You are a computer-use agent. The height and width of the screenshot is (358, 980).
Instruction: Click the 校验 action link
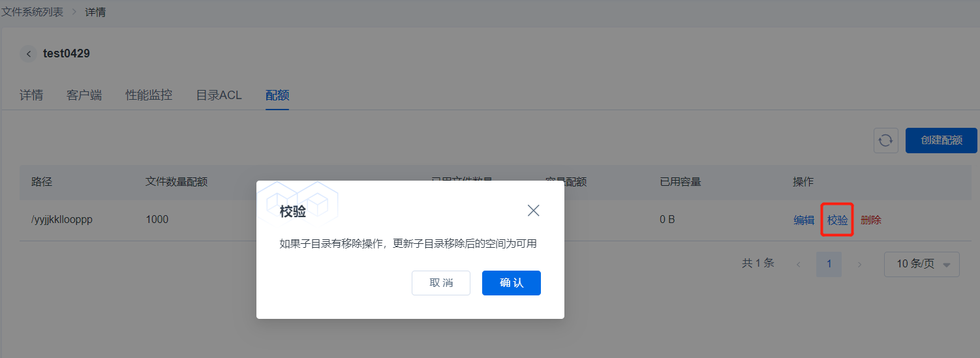[837, 220]
